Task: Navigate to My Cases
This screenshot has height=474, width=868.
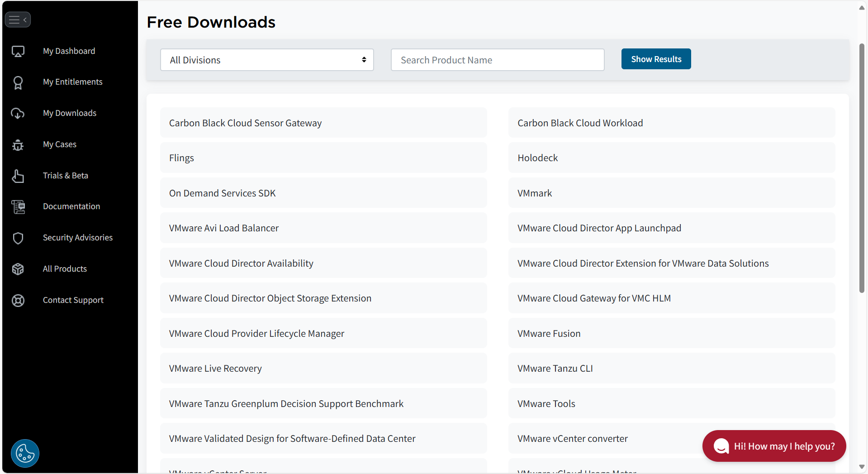Action: (60, 144)
